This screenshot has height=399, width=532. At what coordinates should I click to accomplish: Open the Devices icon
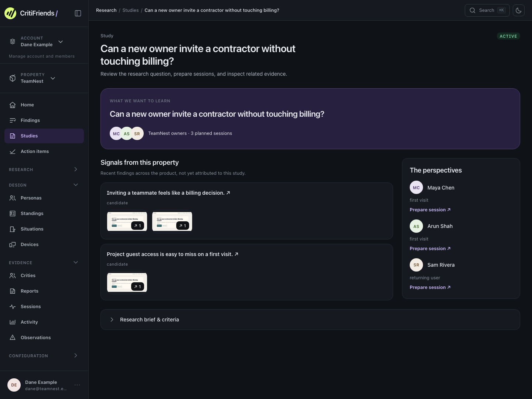click(x=13, y=245)
